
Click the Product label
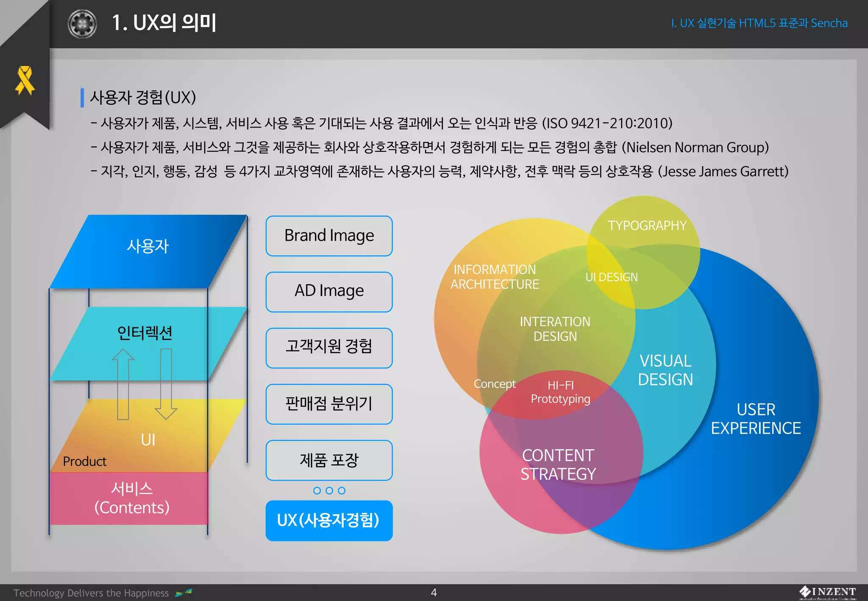pos(84,461)
